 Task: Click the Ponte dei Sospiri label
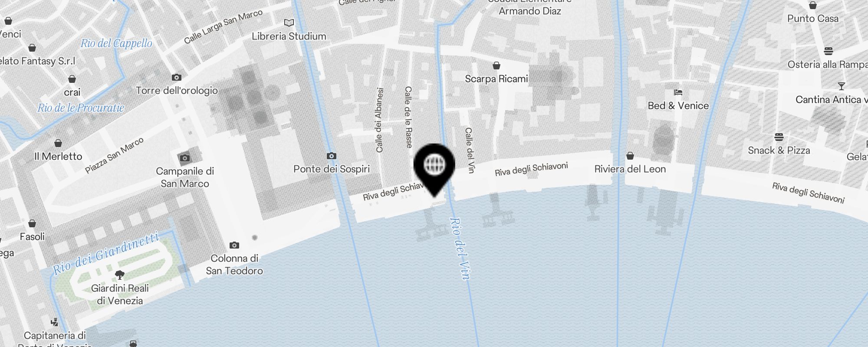pos(332,169)
